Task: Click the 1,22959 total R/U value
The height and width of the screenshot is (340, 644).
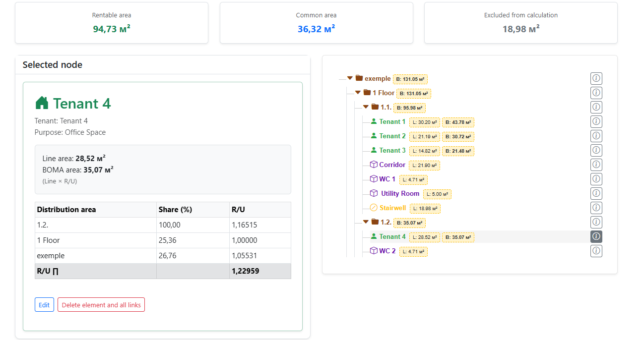Action: click(x=245, y=271)
